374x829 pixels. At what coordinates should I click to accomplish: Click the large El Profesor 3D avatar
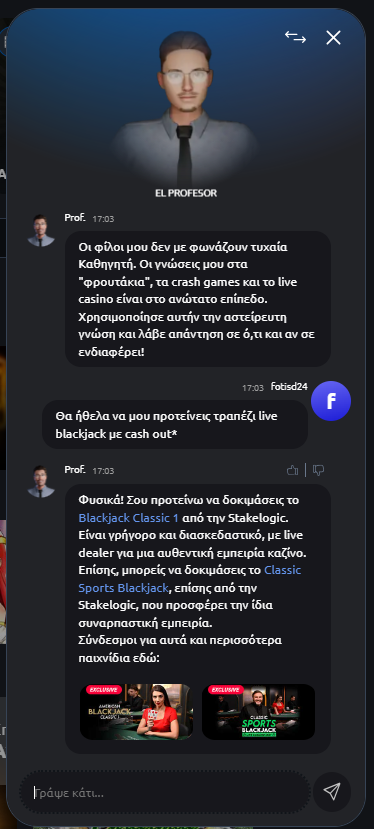click(x=185, y=108)
